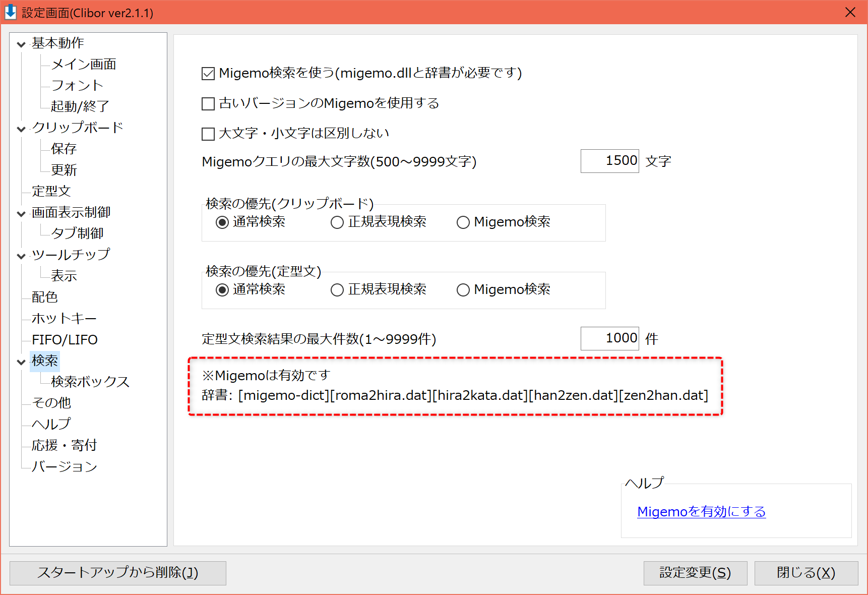
Task: Open 画面表示制御 settings category
Action: (x=71, y=212)
